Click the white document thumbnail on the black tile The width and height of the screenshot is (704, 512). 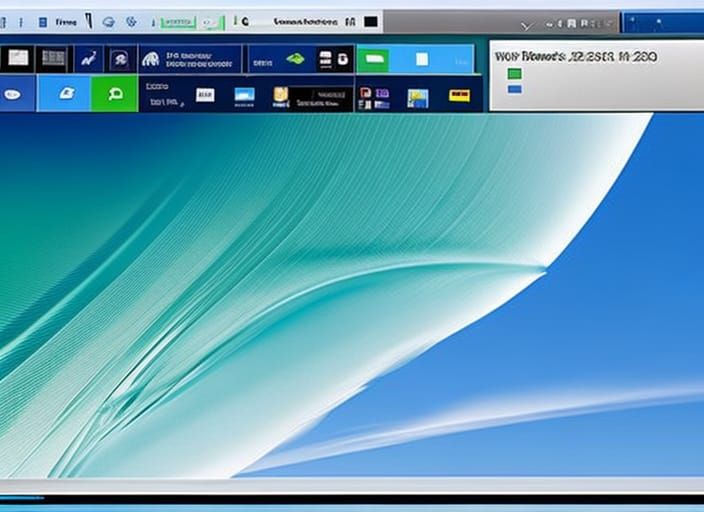(x=19, y=59)
